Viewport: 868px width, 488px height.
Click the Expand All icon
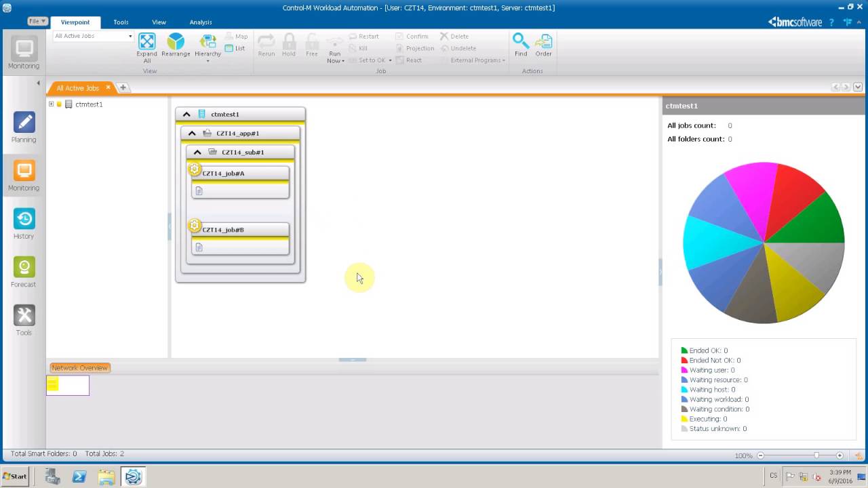pyautogui.click(x=147, y=41)
